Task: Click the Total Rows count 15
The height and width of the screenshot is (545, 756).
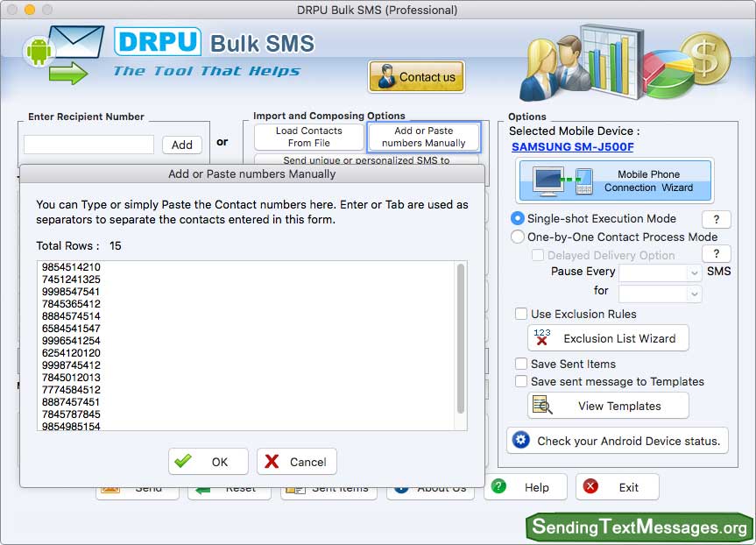Action: [x=116, y=246]
